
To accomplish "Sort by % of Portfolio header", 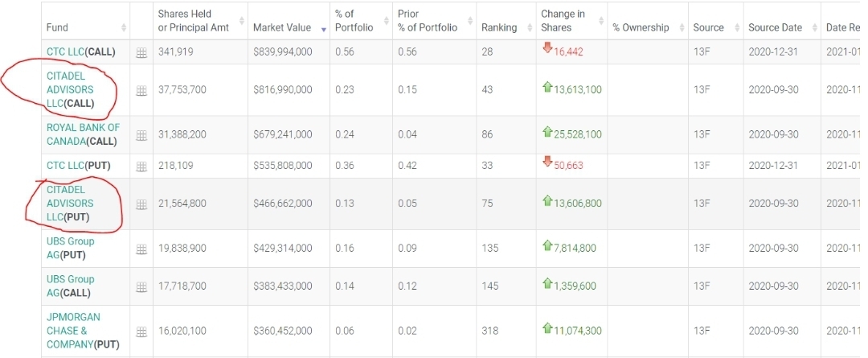I will point(354,21).
